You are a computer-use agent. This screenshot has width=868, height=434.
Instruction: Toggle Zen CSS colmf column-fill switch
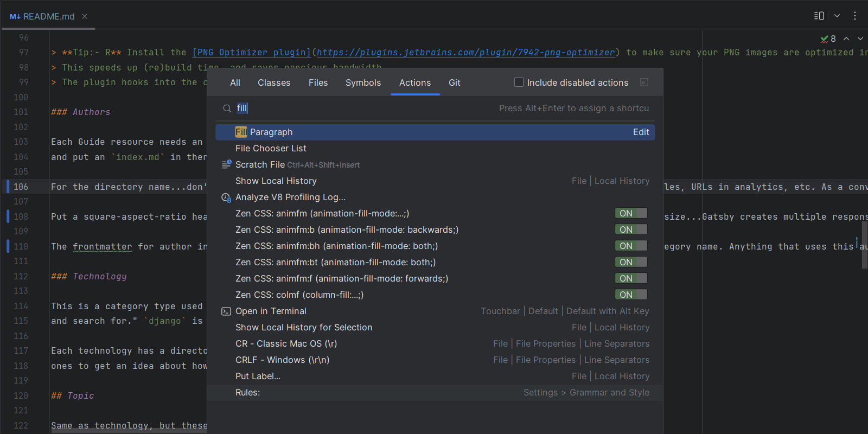[x=630, y=295]
